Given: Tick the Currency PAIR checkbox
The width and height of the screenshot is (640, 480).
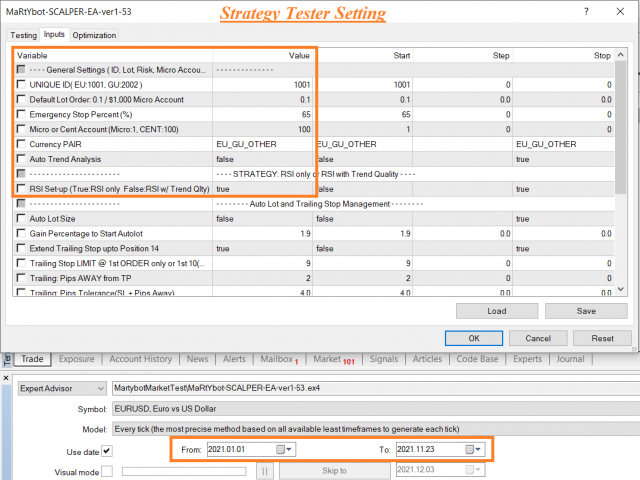Looking at the screenshot, I should 21,144.
